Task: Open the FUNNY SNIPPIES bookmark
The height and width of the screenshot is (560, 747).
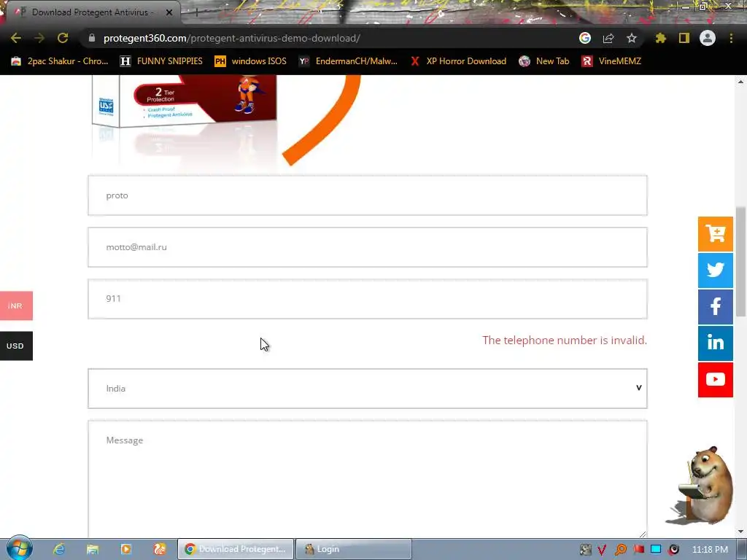Action: coord(161,61)
